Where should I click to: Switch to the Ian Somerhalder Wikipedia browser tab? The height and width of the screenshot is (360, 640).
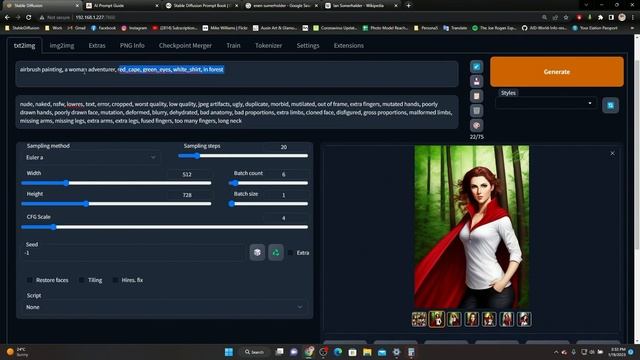pyautogui.click(x=360, y=5)
